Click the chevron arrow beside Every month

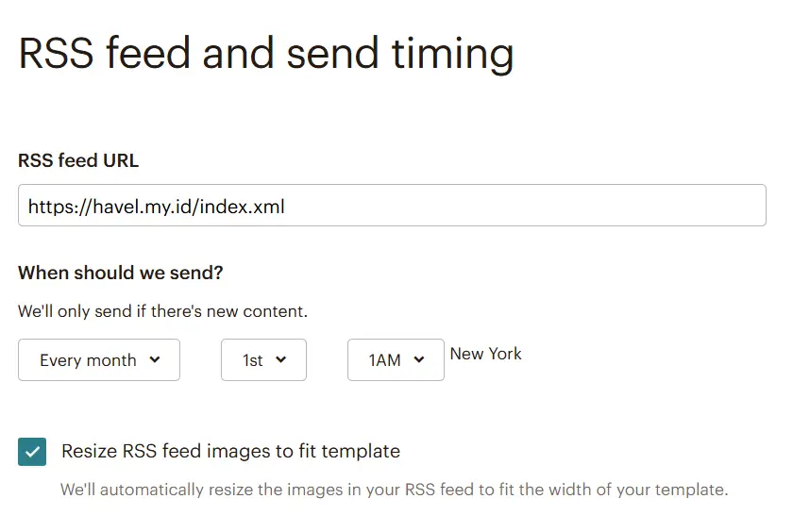pos(155,359)
